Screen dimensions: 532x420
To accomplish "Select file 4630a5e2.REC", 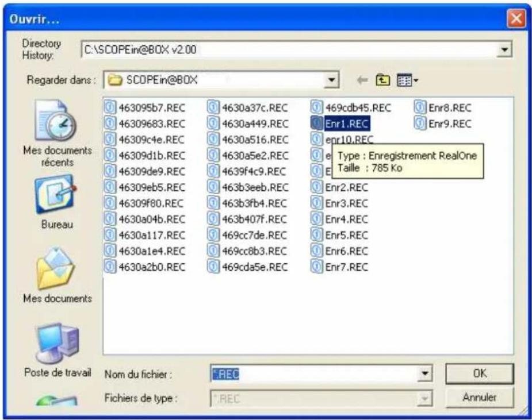I will 248,155.
